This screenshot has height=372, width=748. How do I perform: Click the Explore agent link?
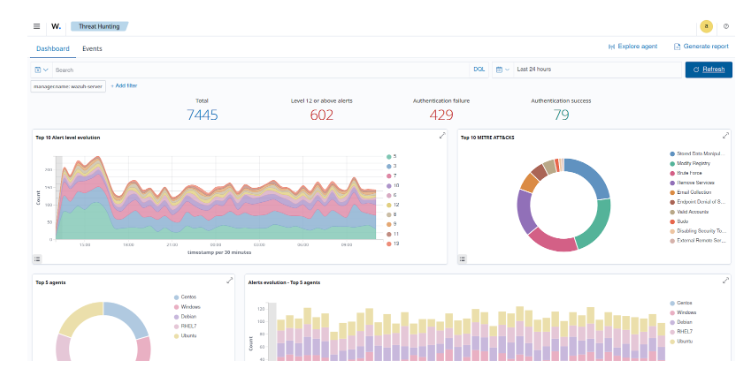(x=633, y=47)
